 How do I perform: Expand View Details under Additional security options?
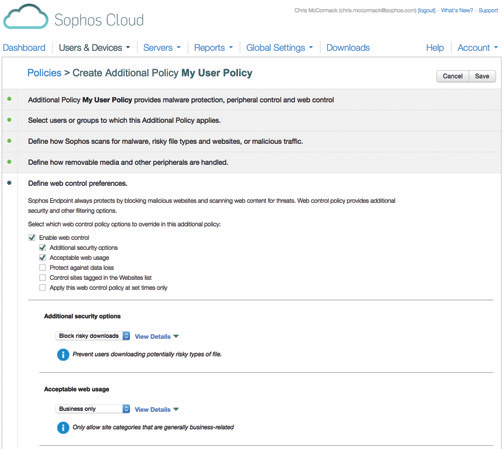(157, 336)
